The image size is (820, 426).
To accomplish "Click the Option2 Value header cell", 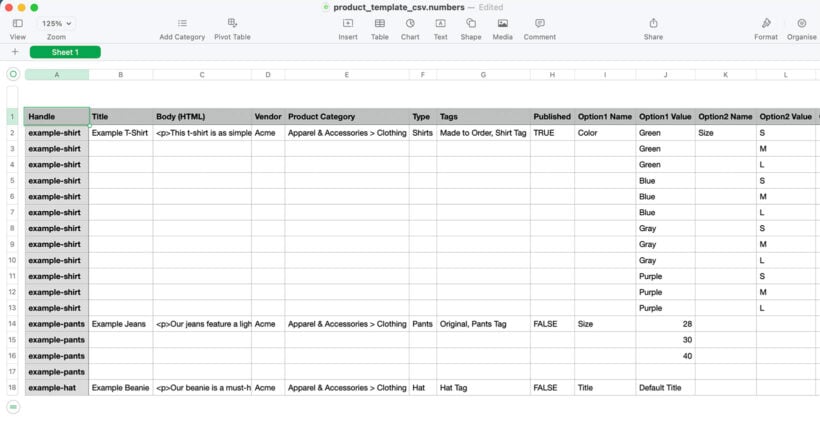I will [x=785, y=117].
